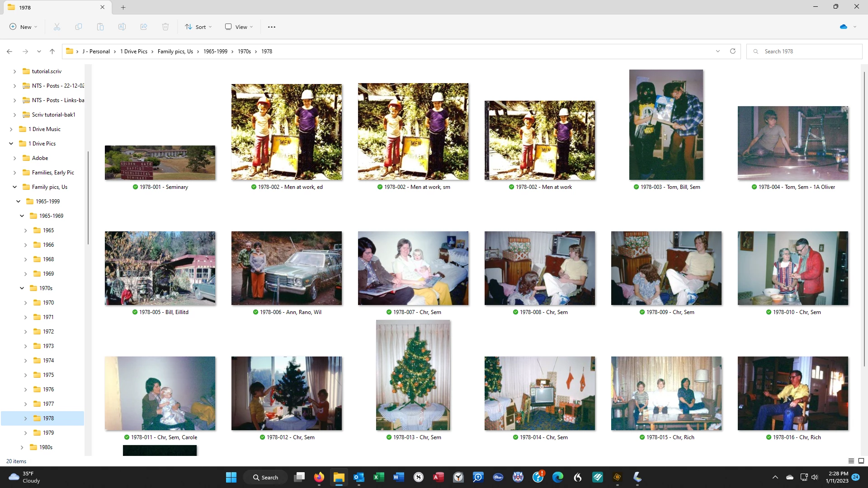
Task: Refresh the folder with the refresh icon
Action: click(733, 51)
